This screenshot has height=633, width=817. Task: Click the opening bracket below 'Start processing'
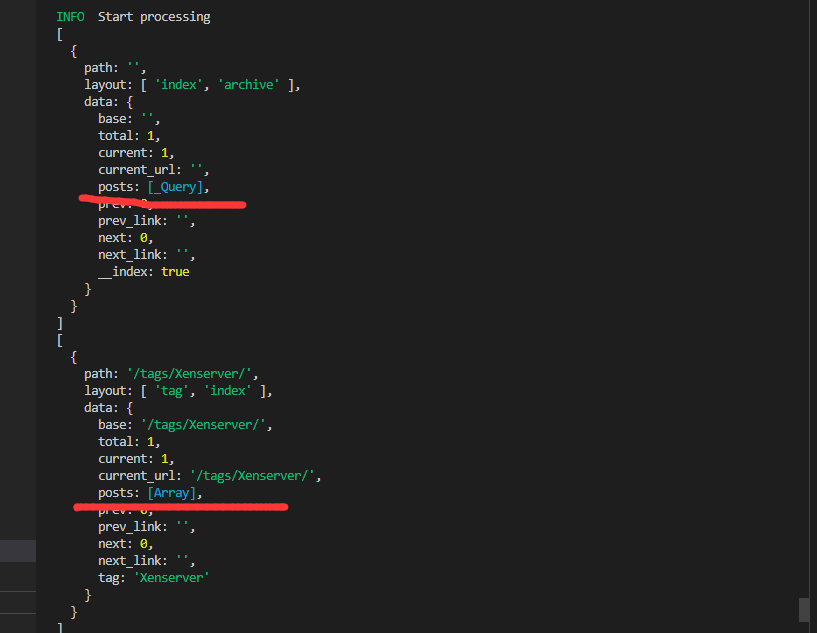pyautogui.click(x=60, y=34)
